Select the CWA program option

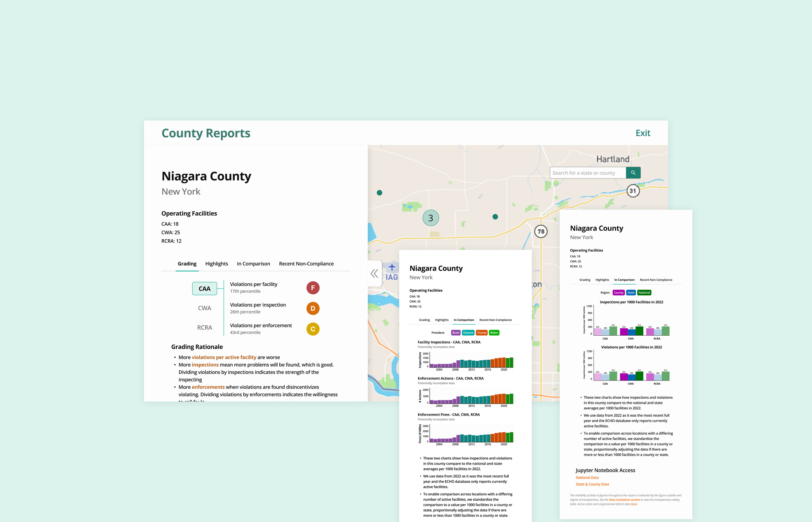click(x=204, y=308)
